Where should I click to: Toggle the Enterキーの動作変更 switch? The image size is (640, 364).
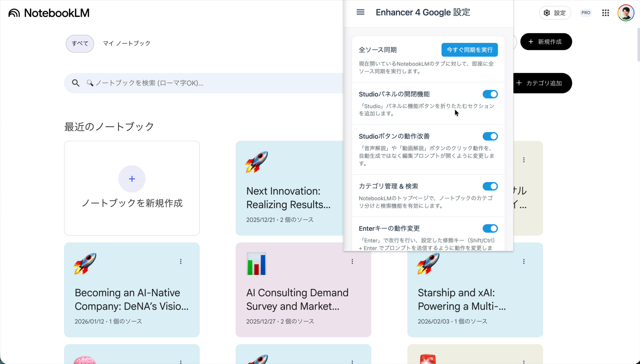coord(490,228)
